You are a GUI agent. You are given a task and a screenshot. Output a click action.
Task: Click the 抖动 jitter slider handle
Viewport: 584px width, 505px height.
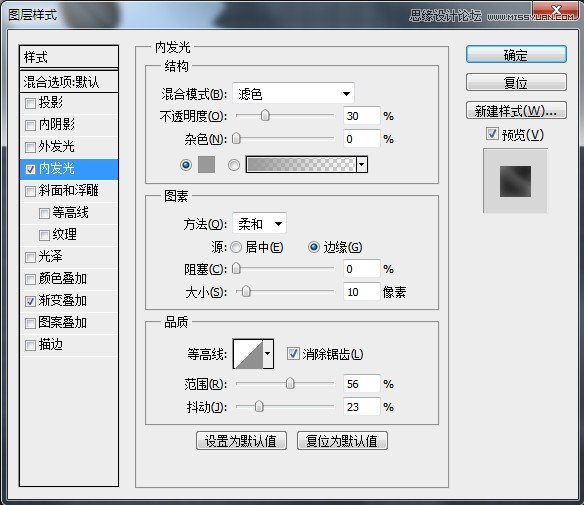point(259,406)
